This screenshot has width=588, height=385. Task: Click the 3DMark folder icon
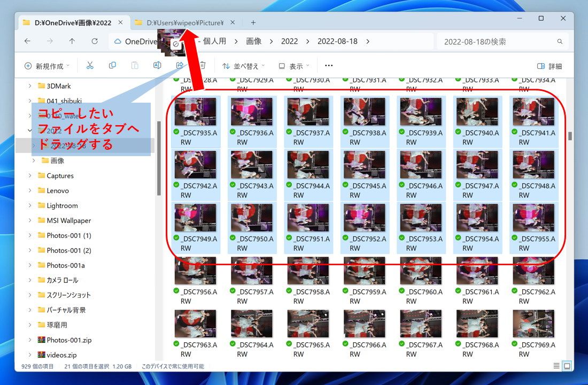pyautogui.click(x=42, y=86)
